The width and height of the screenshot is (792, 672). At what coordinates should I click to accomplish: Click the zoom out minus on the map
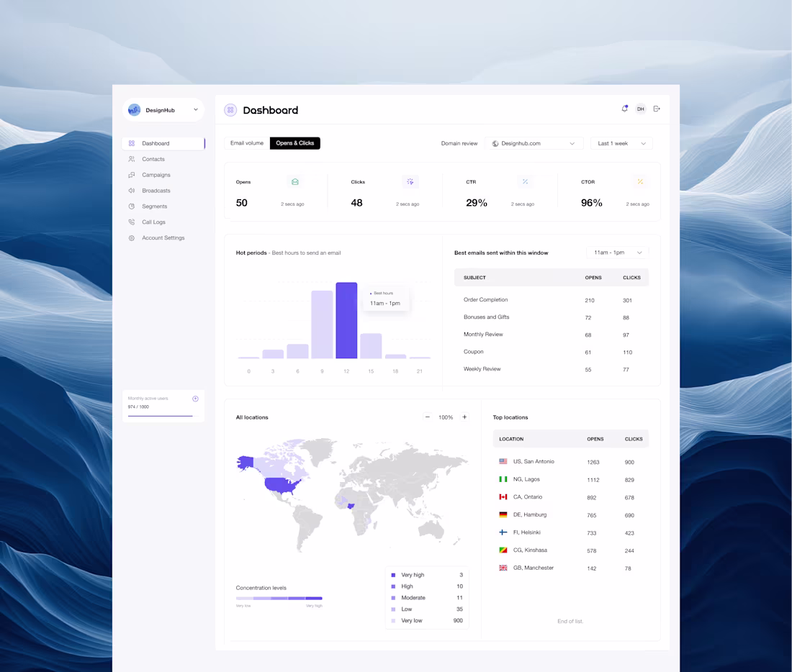(426, 417)
